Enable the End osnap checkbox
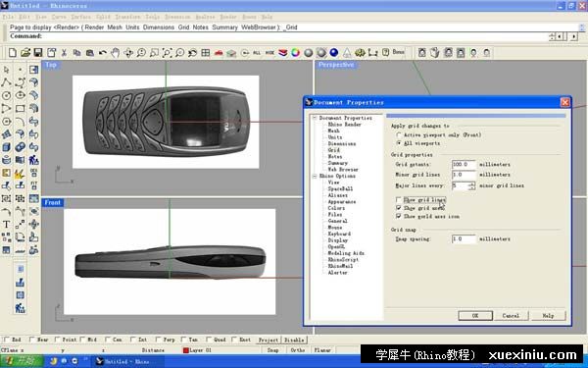588x368 pixels. (x=7, y=340)
